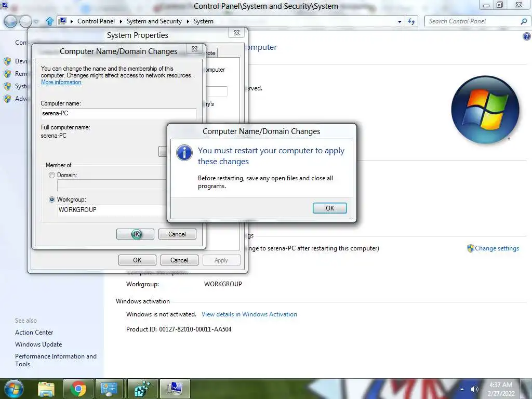Click the Product ID text

179,329
